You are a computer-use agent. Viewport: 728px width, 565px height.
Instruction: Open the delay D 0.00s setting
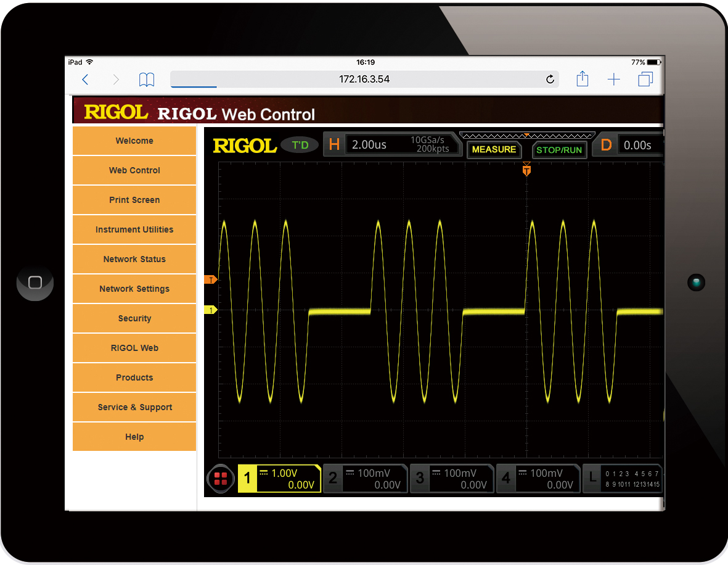coord(629,145)
